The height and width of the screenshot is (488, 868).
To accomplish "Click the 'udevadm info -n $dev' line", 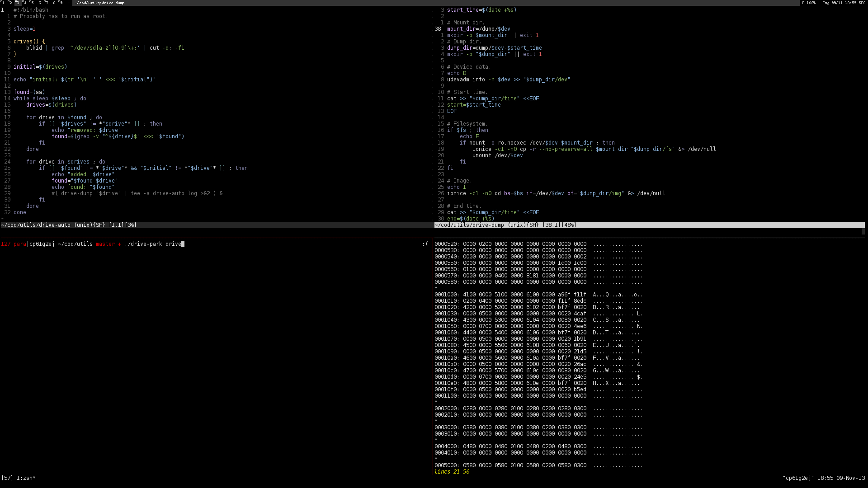I will click(x=509, y=80).
